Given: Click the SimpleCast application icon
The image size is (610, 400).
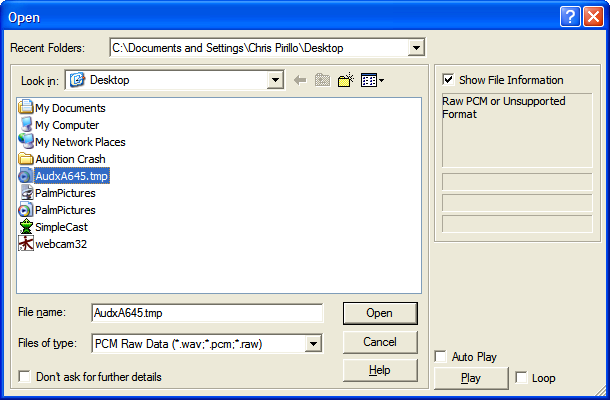Looking at the screenshot, I should click(26, 226).
